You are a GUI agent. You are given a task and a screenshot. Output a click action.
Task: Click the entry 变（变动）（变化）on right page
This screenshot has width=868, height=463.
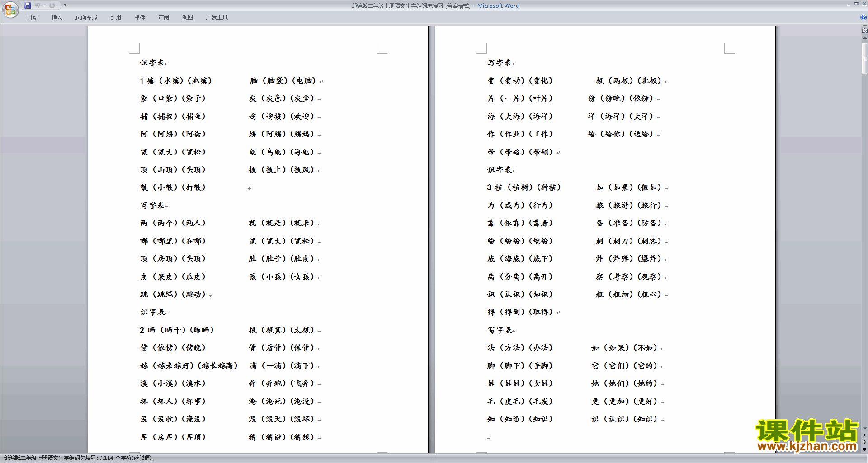[520, 81]
